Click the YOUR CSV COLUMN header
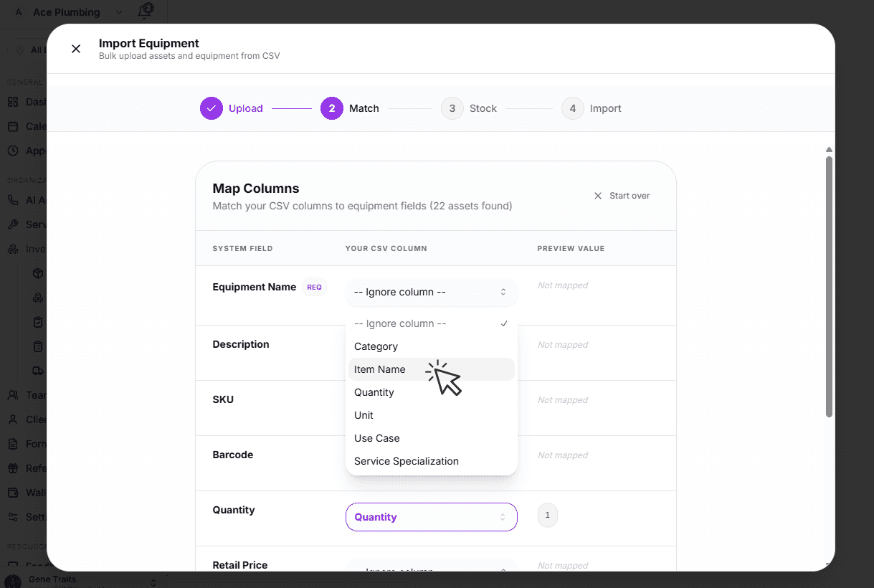 click(386, 249)
